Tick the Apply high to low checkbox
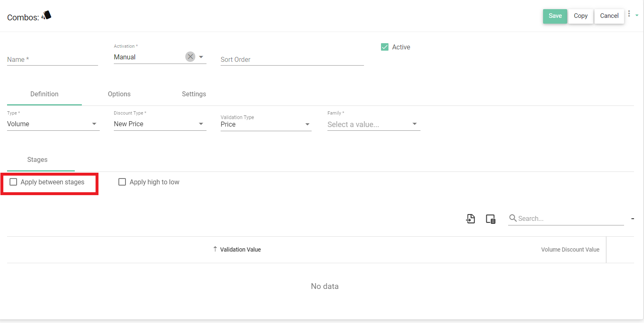Screen dimensions: 644x323 tap(122, 182)
